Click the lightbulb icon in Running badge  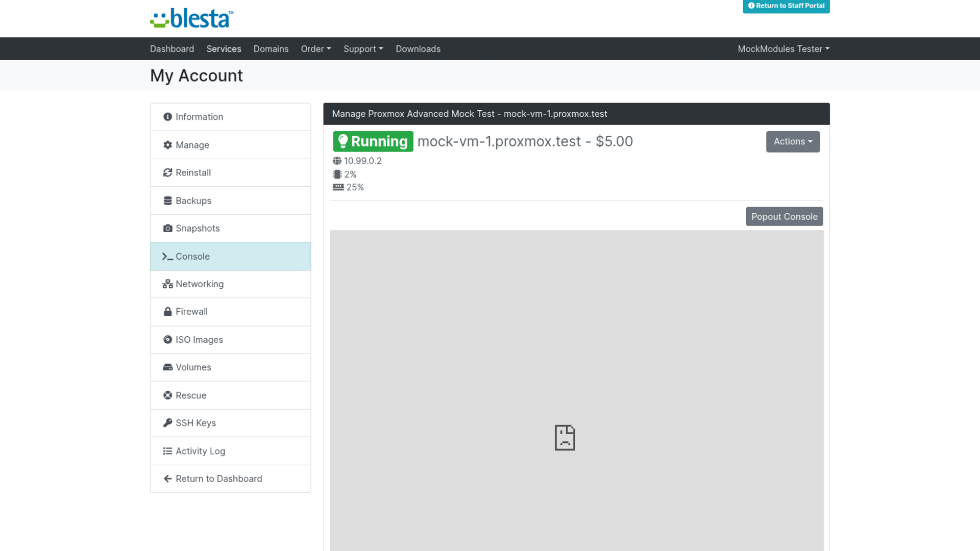(343, 141)
